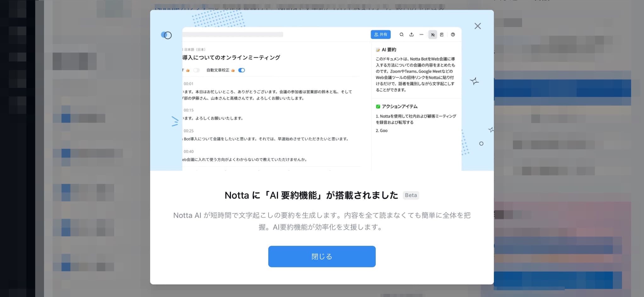
Task: Click the Beta badge next to the headline
Action: [x=411, y=195]
